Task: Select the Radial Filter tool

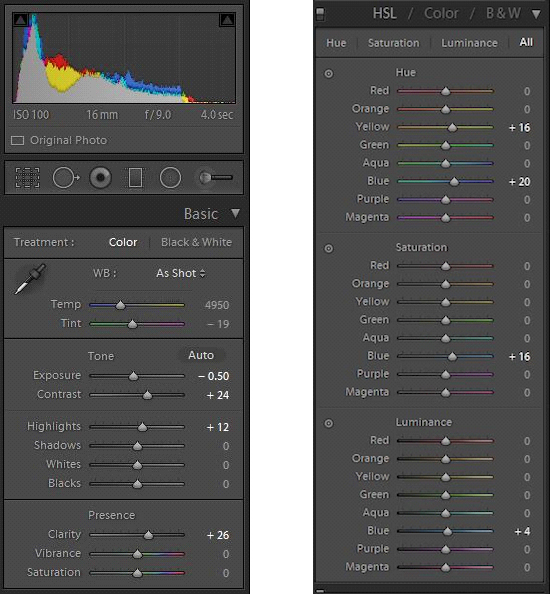Action: (x=170, y=177)
